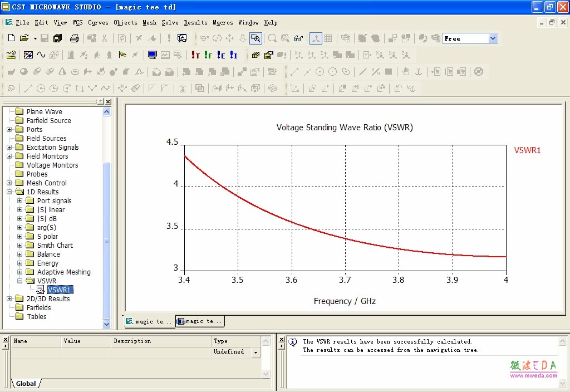Open the units ruler icon
The image size is (570, 392).
click(11, 55)
